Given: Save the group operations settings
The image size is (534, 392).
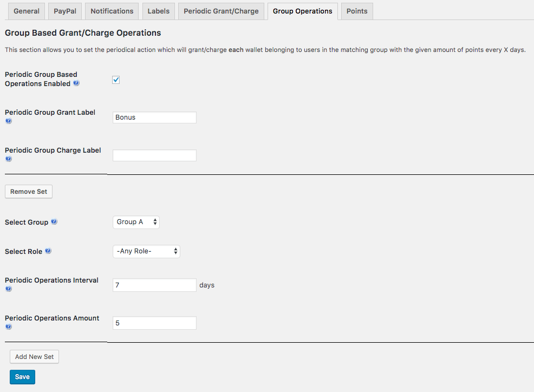Looking at the screenshot, I should (22, 377).
